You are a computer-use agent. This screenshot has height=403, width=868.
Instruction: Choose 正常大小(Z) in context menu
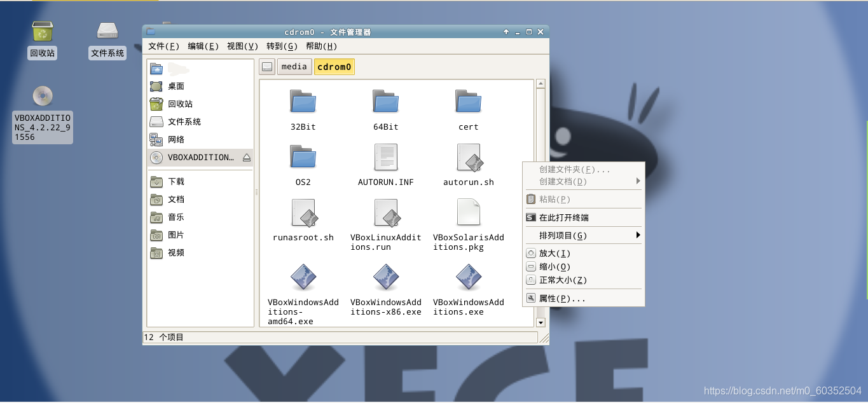point(583,280)
